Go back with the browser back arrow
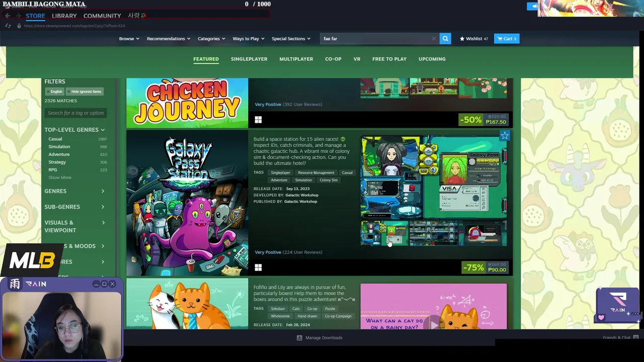Screen dimensions: 644x362 click(x=8, y=16)
